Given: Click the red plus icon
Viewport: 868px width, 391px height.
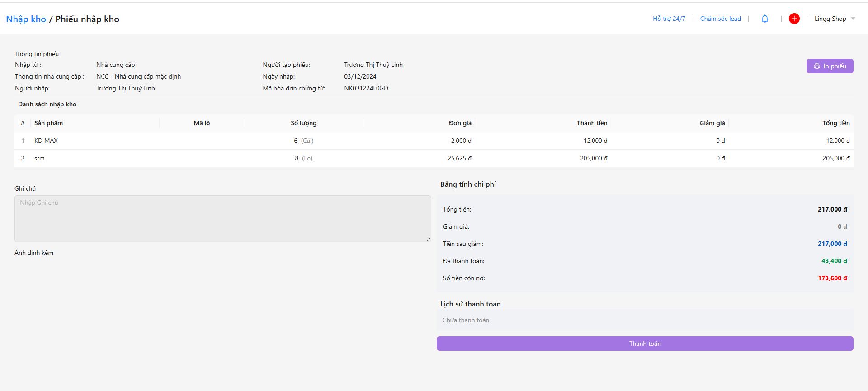Looking at the screenshot, I should click(x=794, y=19).
